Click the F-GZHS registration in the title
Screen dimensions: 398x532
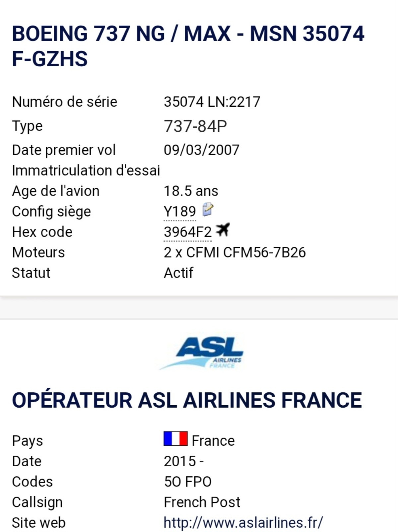click(x=50, y=59)
